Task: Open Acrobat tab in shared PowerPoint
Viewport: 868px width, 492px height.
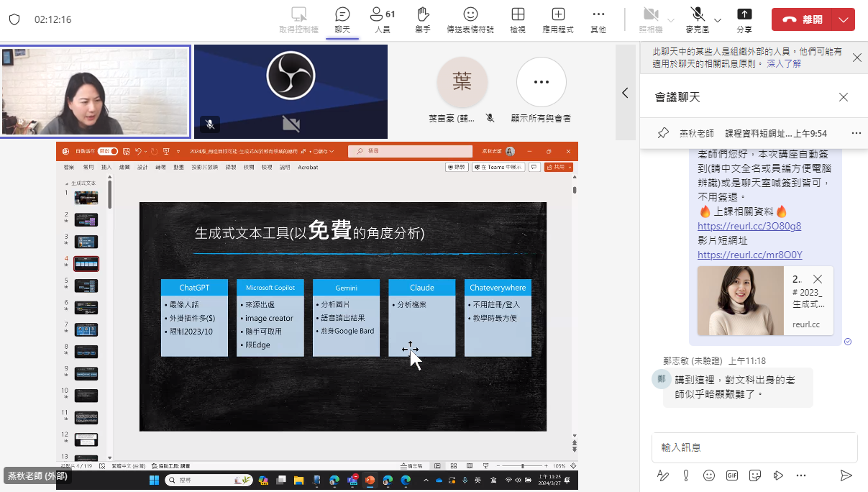Action: tap(308, 167)
